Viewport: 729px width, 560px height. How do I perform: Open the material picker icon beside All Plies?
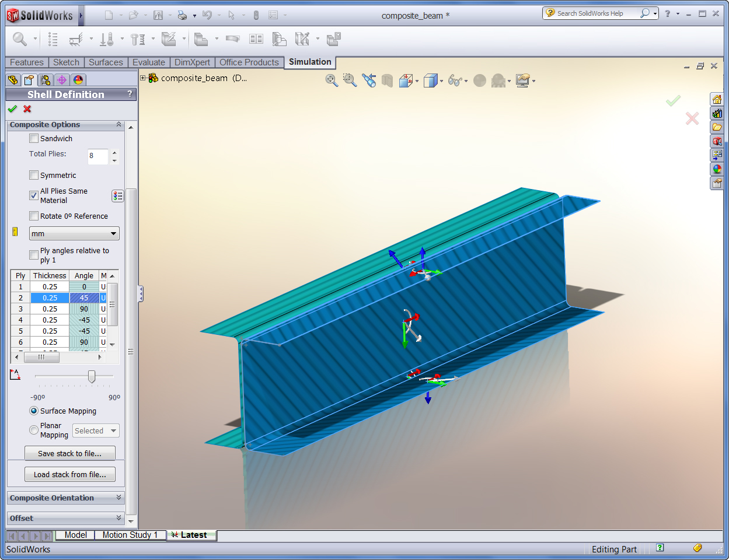[x=117, y=196]
